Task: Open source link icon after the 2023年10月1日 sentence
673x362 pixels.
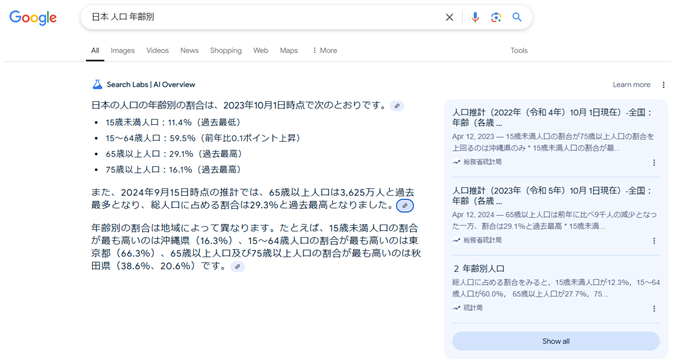Action: point(397,106)
